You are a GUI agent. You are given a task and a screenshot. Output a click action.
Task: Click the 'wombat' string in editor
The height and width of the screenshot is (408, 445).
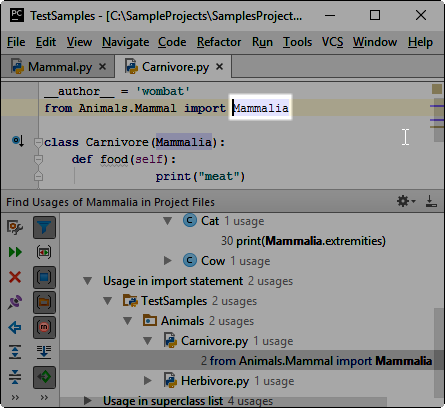pyautogui.click(x=163, y=91)
